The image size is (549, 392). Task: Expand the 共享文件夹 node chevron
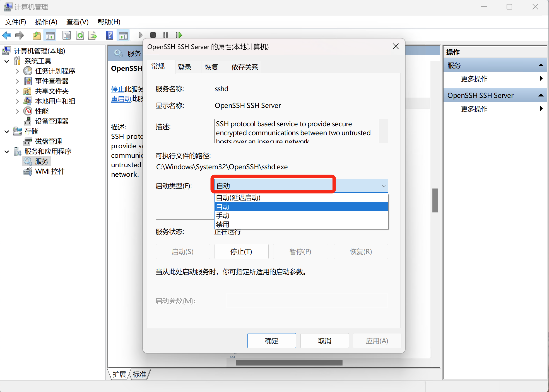pos(18,91)
